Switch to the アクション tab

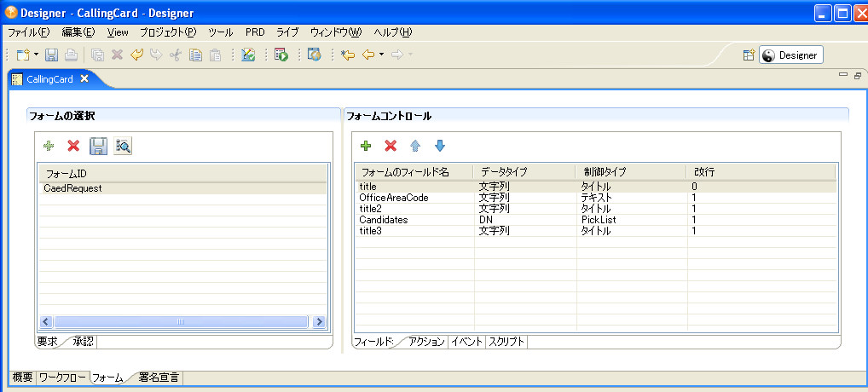pos(426,342)
